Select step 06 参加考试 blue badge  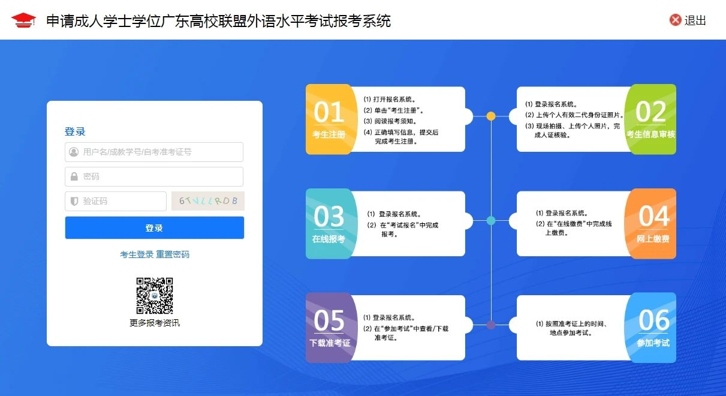tap(650, 327)
